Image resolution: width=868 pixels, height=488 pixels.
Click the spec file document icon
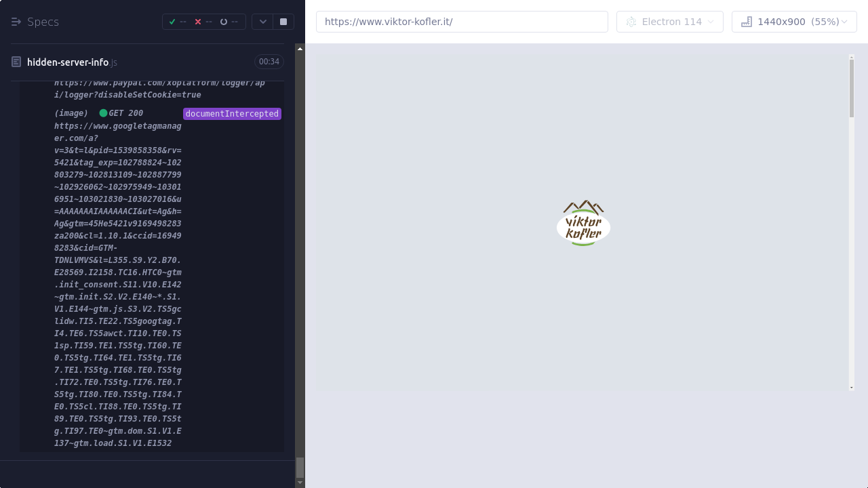(x=16, y=62)
